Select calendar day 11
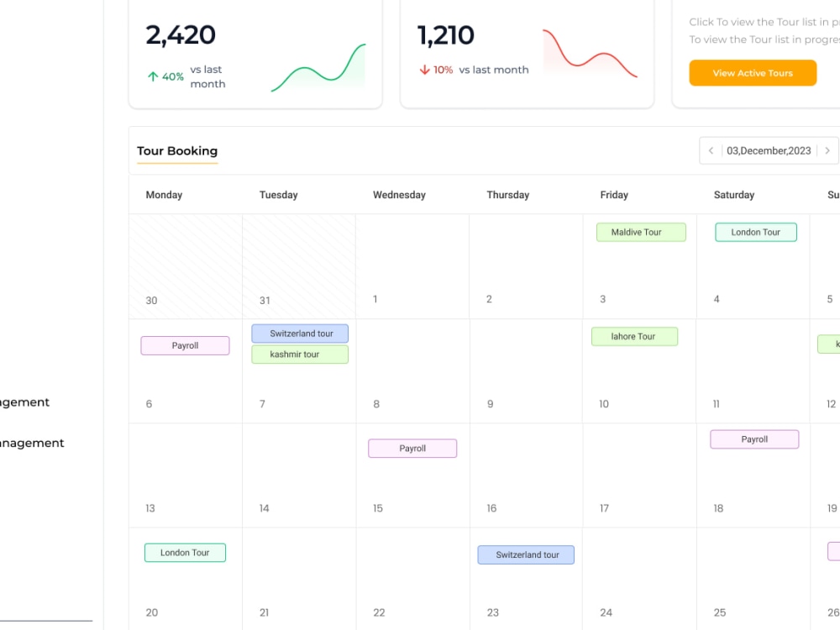This screenshot has width=840, height=630. 753,370
